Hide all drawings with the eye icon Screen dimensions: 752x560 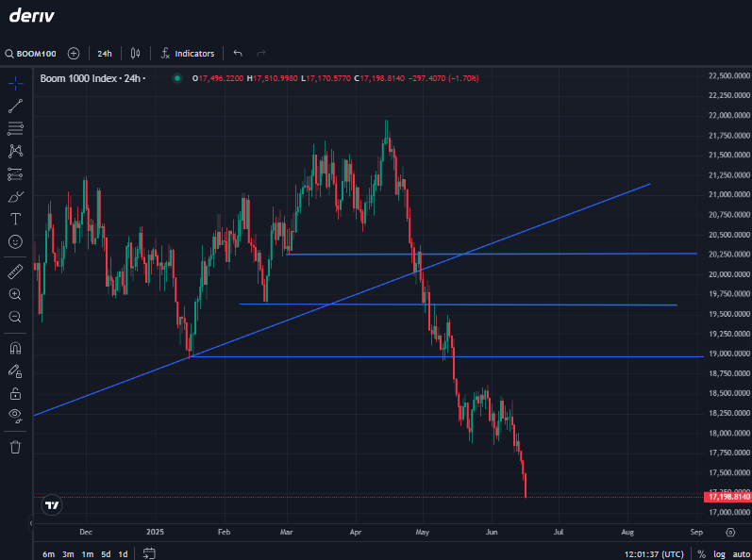point(15,416)
